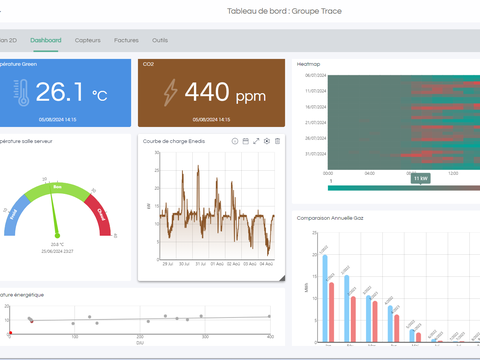Click the 20.8 °C gauge reading

coord(57,244)
